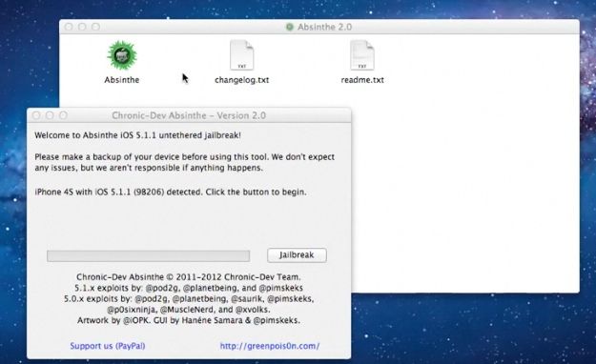Click the '© 2011-2012 Chronic-Dev Team' line

click(x=189, y=277)
